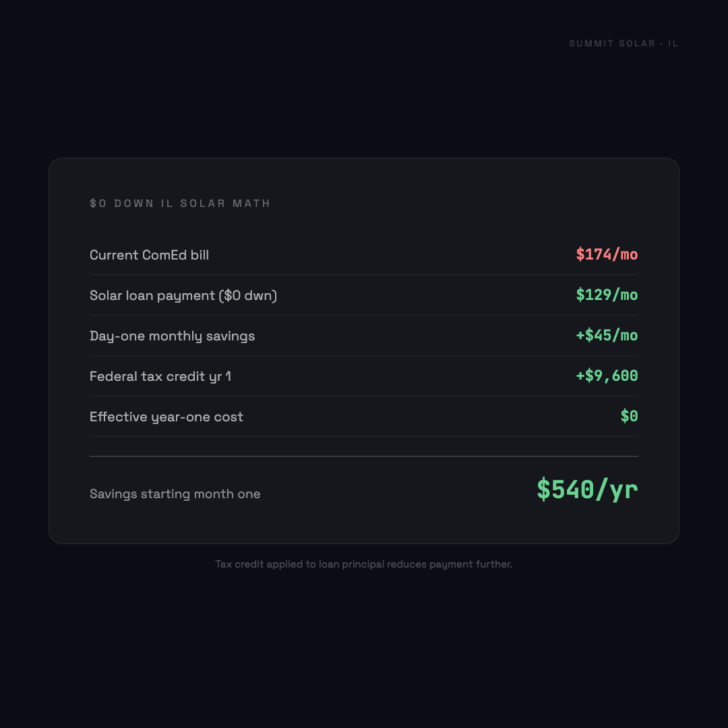This screenshot has height=728, width=728.
Task: Click the $129/mo loan payment value
Action: [x=607, y=295]
